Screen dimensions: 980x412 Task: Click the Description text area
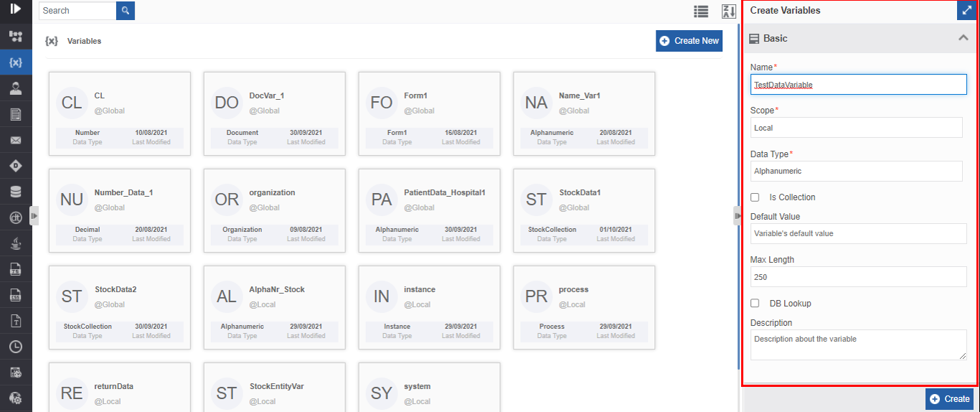tap(859, 345)
